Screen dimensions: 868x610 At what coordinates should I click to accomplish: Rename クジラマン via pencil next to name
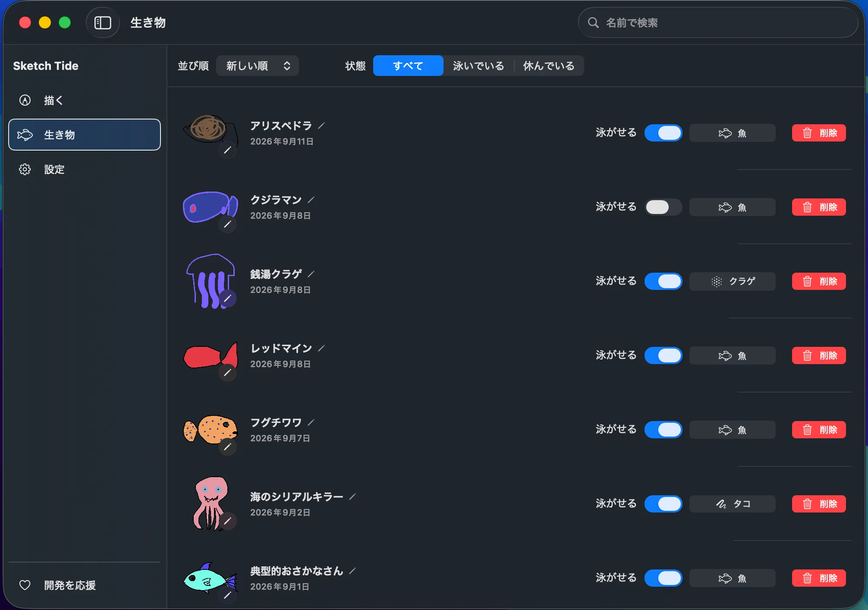(x=311, y=200)
